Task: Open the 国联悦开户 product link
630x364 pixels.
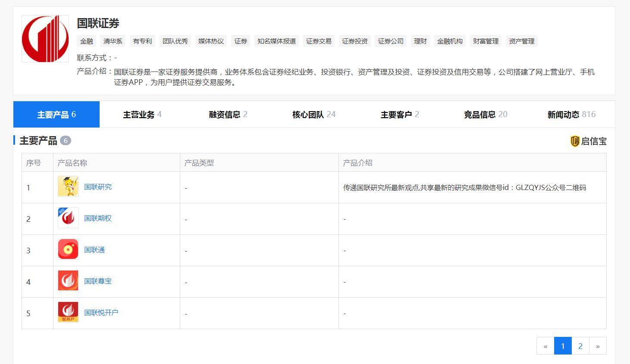Action: point(101,313)
